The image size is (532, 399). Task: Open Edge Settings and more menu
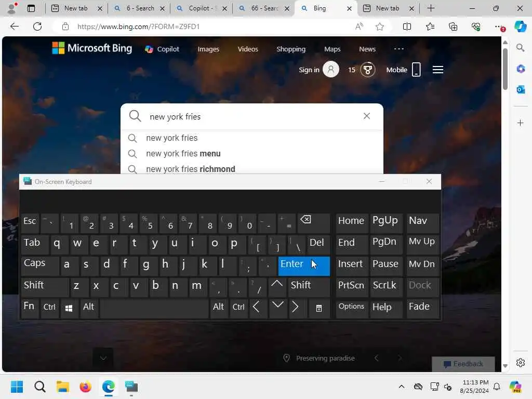(499, 26)
